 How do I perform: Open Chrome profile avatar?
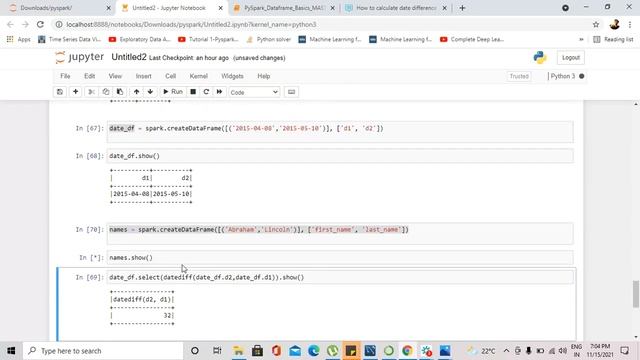click(614, 24)
